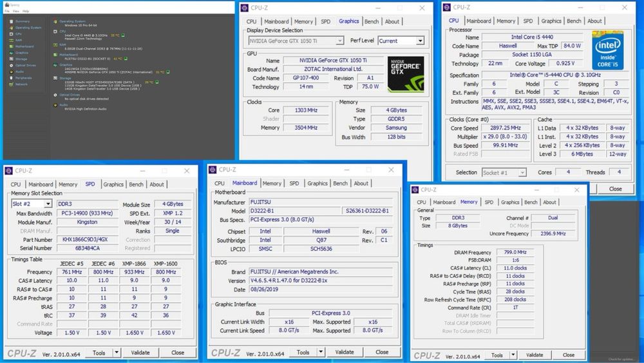
Task: Click Storage temperature status icon in Speccy summary
Action: (157, 83)
